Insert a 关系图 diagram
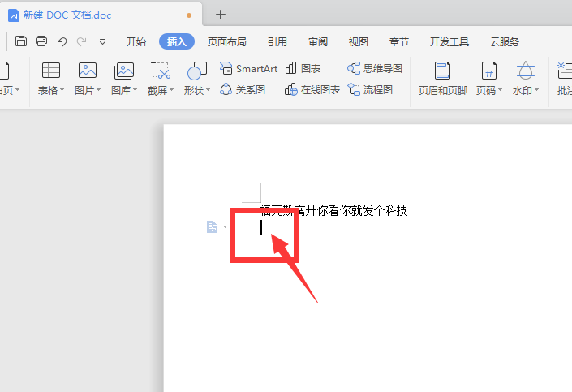Viewport: 572px width, 392px height. point(243,89)
